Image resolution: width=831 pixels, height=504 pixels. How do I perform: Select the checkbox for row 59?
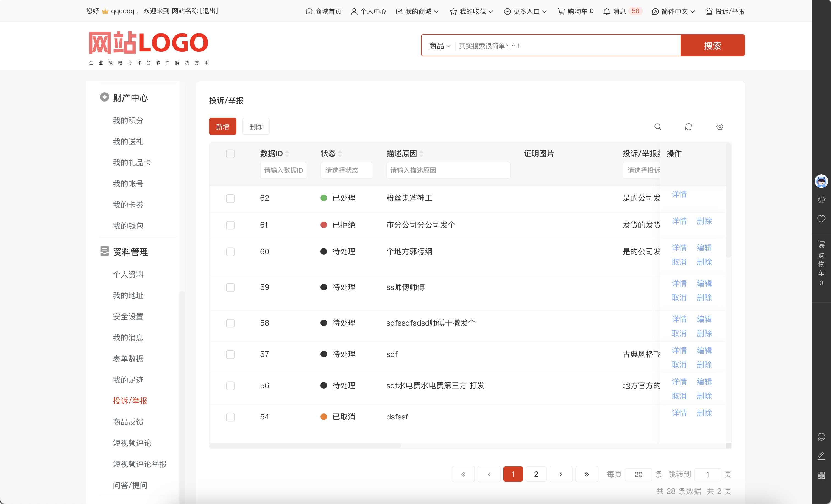(x=230, y=287)
